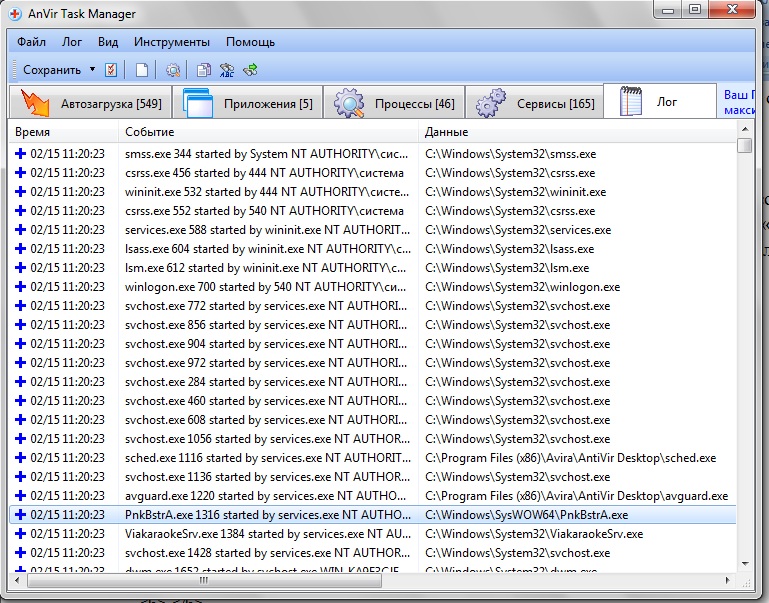Screen dimensions: 769x603
Task: Click the path C:\Windows\System32\smss.exe
Action: [511, 154]
